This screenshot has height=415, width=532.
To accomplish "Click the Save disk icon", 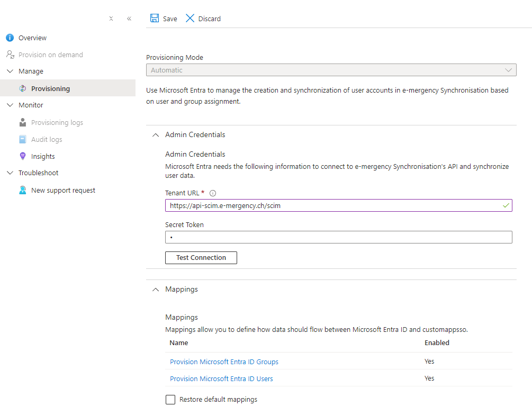I will tap(155, 19).
